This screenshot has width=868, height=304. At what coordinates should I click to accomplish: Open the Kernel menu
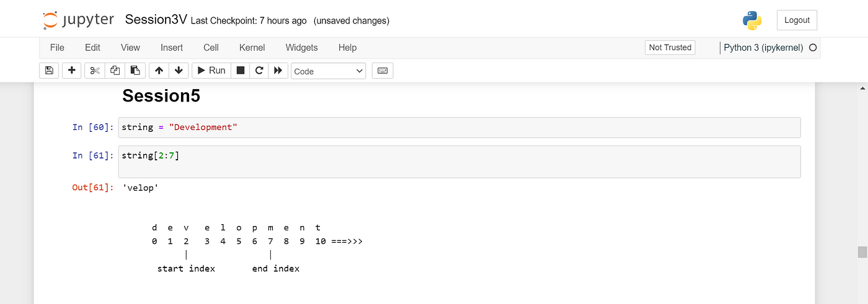click(x=252, y=48)
